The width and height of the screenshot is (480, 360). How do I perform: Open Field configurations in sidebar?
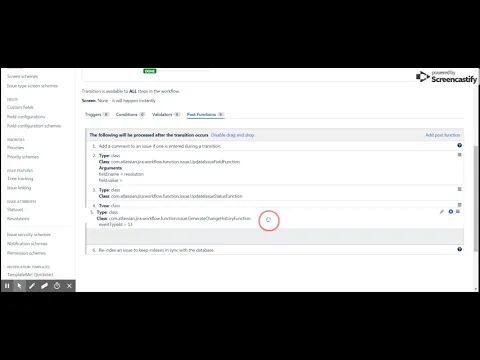[26, 117]
